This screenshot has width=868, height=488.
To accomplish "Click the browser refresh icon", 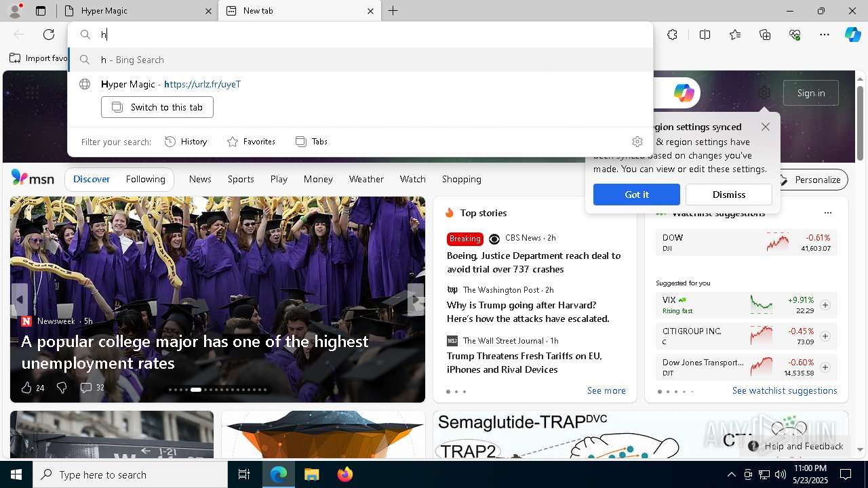I will click(x=49, y=35).
